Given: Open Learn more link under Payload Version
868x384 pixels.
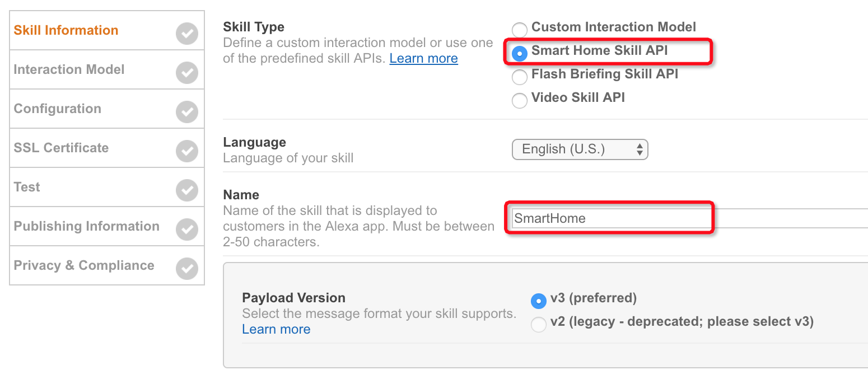Looking at the screenshot, I should point(276,329).
